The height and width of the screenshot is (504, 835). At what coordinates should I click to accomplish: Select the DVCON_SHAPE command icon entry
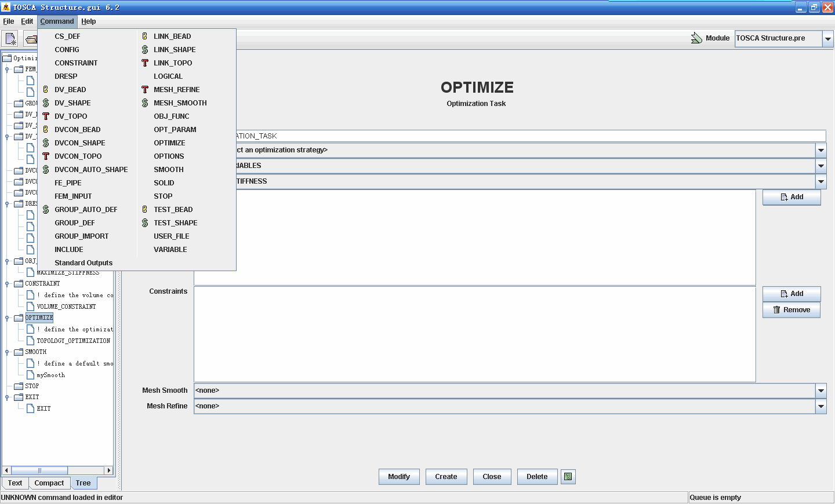click(79, 143)
